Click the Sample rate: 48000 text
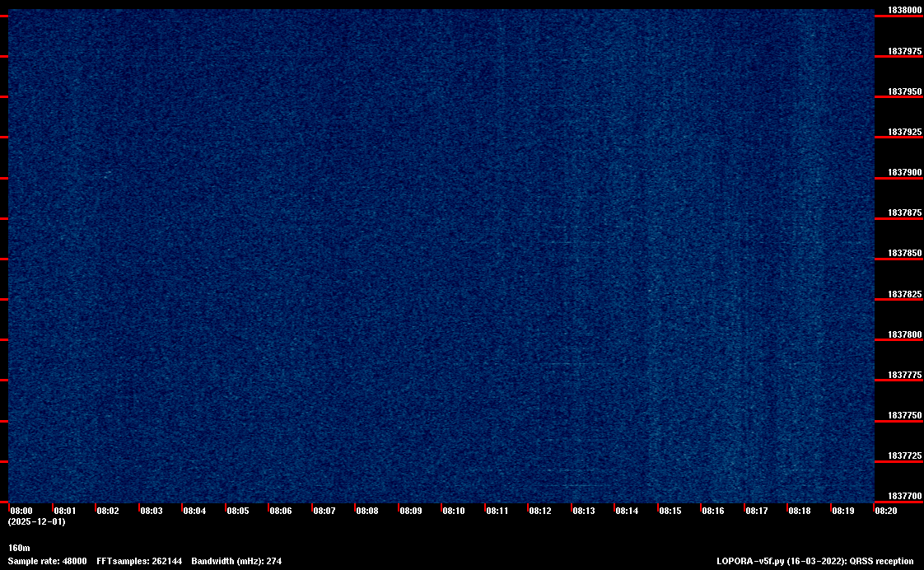Screen dimensions: 924x570 pos(47,561)
